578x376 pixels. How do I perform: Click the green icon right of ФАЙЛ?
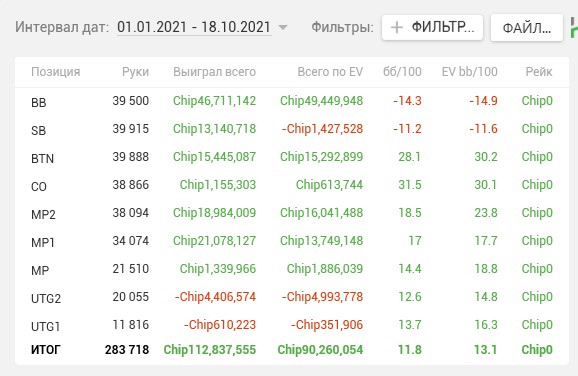pyautogui.click(x=574, y=28)
